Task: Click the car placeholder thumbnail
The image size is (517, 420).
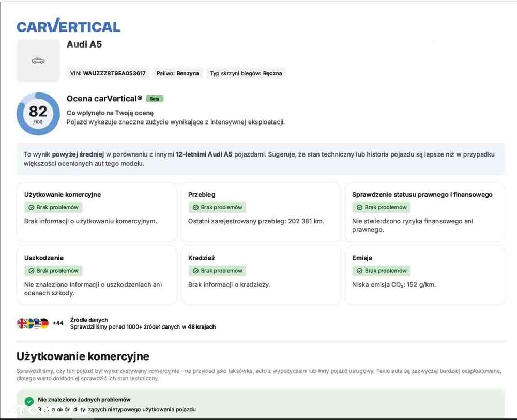Action: click(x=38, y=60)
